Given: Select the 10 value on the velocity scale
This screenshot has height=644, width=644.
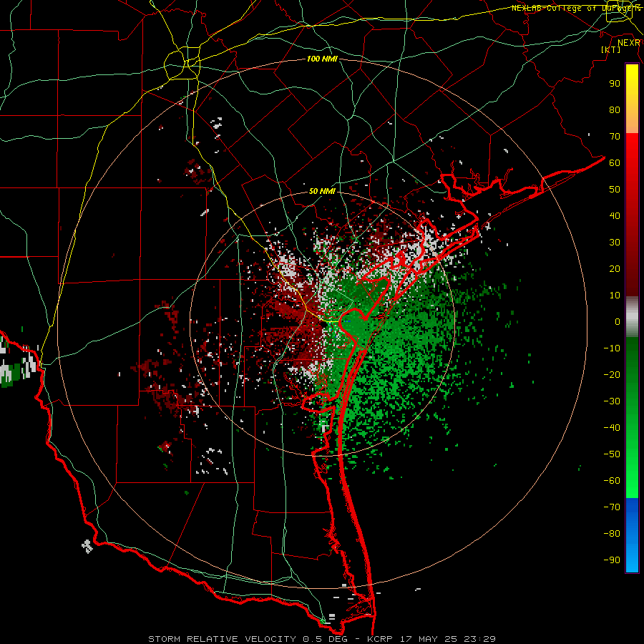Looking at the screenshot, I should point(615,296).
